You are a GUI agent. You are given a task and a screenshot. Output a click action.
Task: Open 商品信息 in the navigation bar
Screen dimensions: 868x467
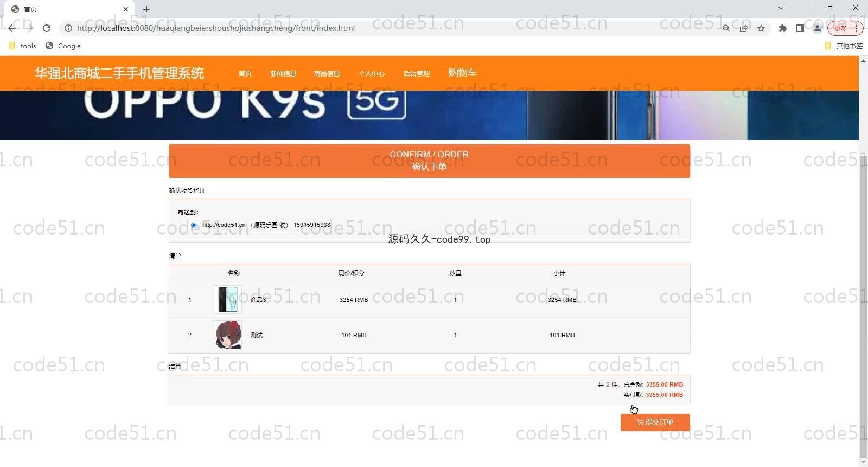[327, 74]
